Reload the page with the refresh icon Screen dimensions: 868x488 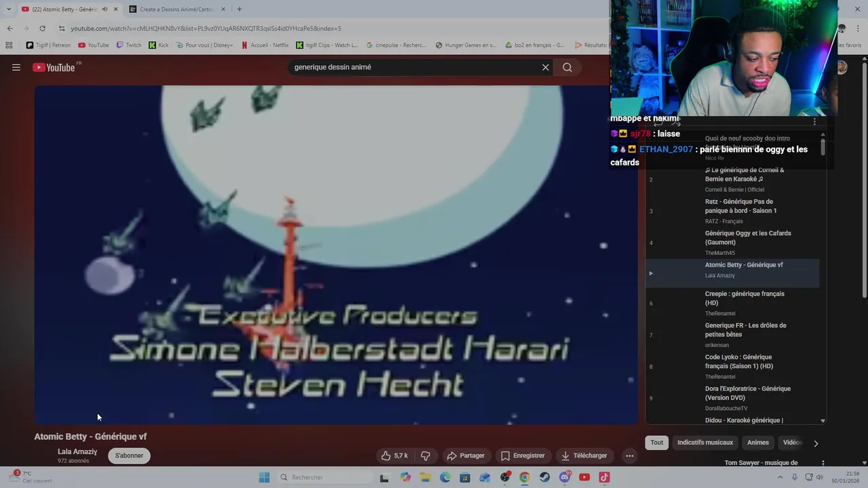(x=42, y=28)
